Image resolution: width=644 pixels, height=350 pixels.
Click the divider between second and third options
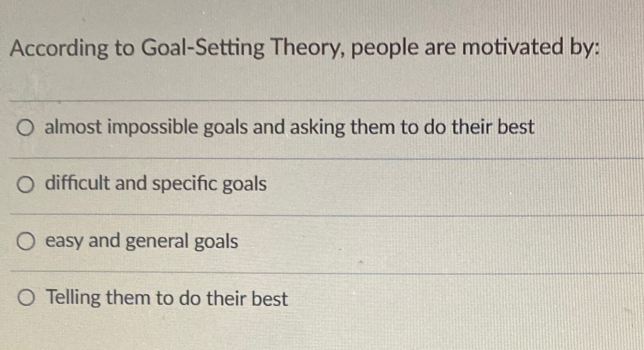click(321, 213)
